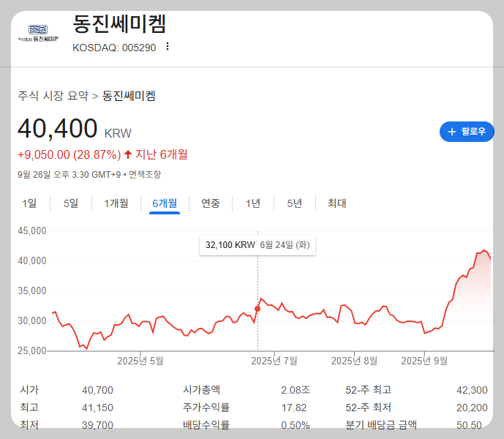Click the 52-주 최고 value 42,300
The image size is (504, 439).
pyautogui.click(x=472, y=390)
